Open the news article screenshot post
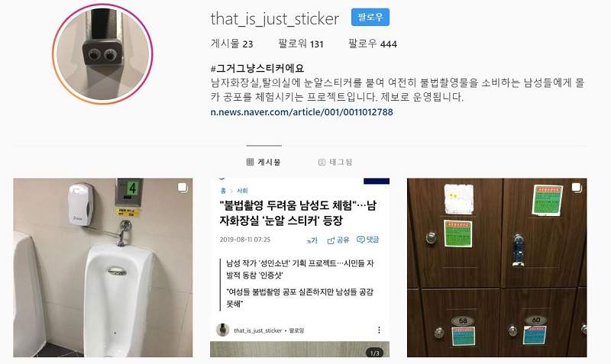Viewport: 611px width, 364px height. (299, 267)
